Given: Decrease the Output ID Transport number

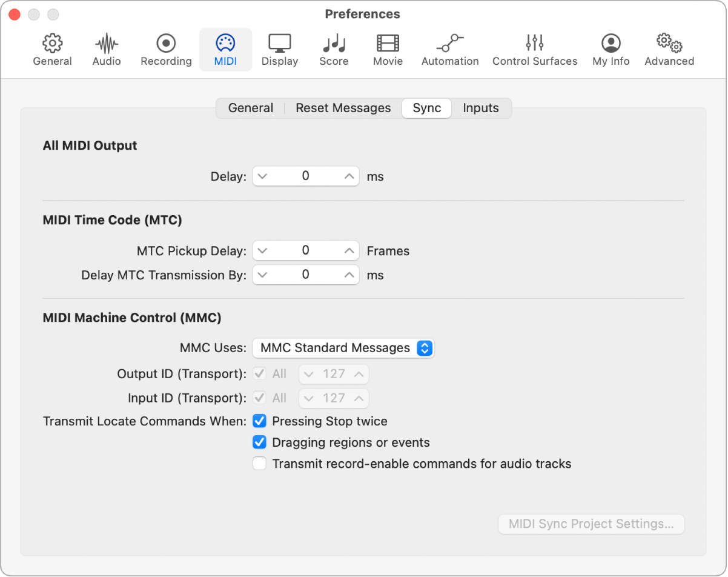Looking at the screenshot, I should pyautogui.click(x=309, y=375).
